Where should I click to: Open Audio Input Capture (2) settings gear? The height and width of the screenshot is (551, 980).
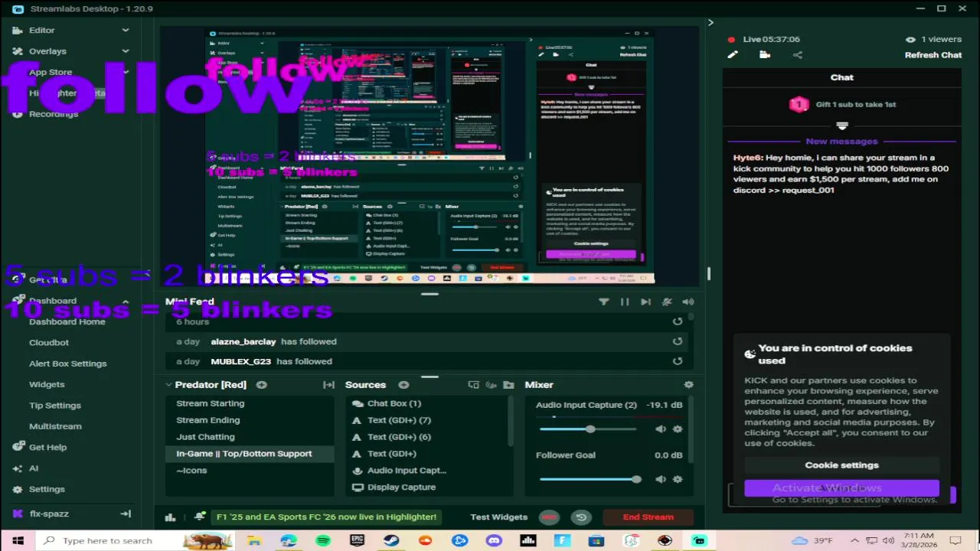pos(677,429)
